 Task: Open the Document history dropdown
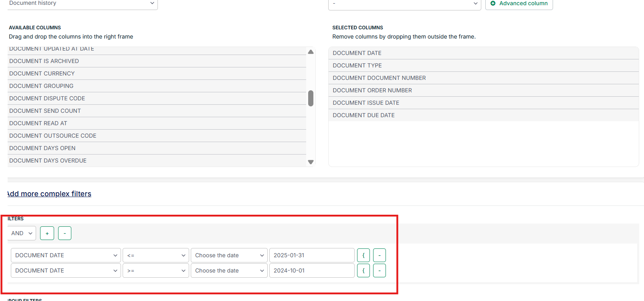coord(82,4)
